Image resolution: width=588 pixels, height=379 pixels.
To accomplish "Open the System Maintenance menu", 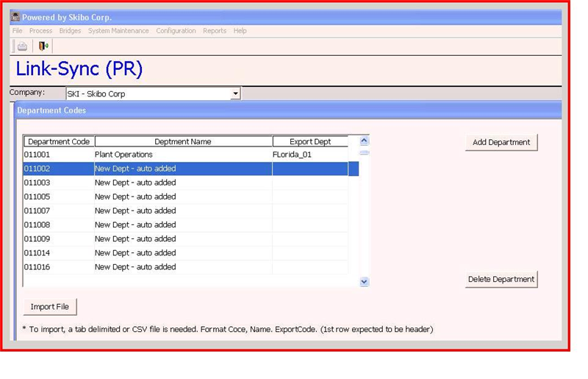I will [x=118, y=31].
